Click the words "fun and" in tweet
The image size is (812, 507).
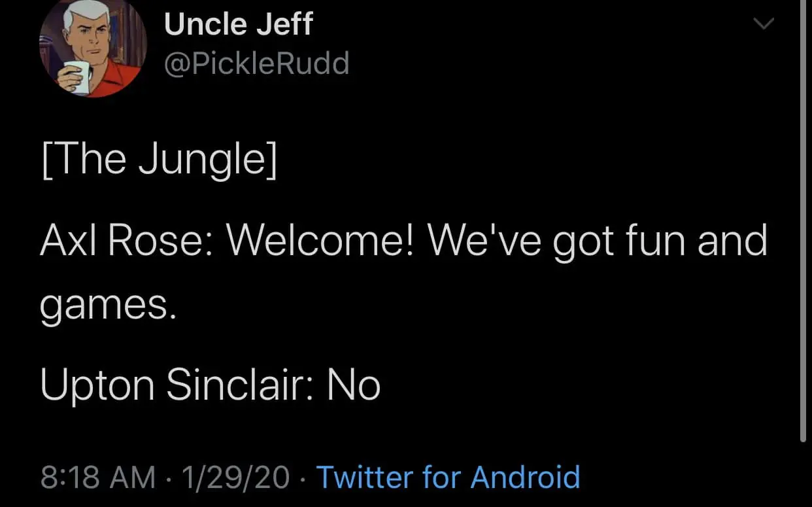[x=694, y=241]
